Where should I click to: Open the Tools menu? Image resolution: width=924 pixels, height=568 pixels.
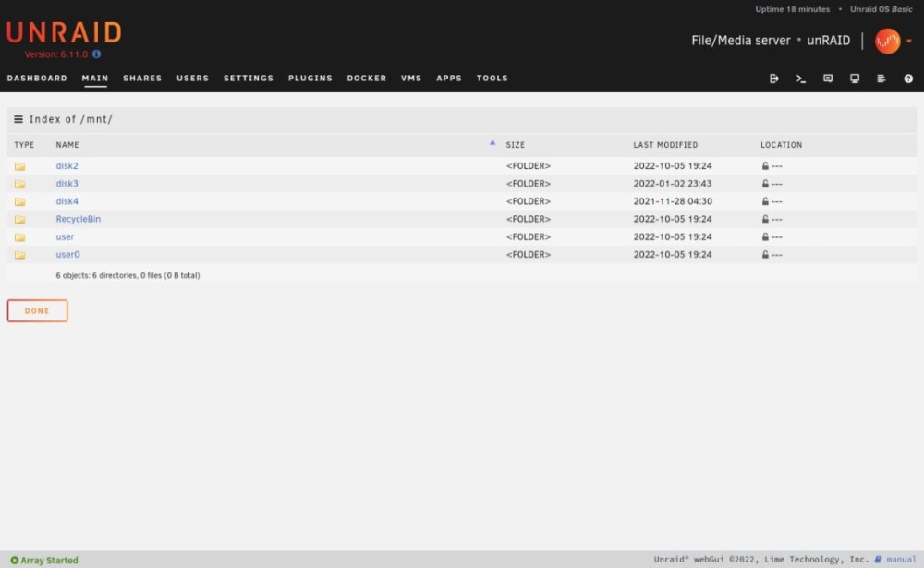point(492,78)
